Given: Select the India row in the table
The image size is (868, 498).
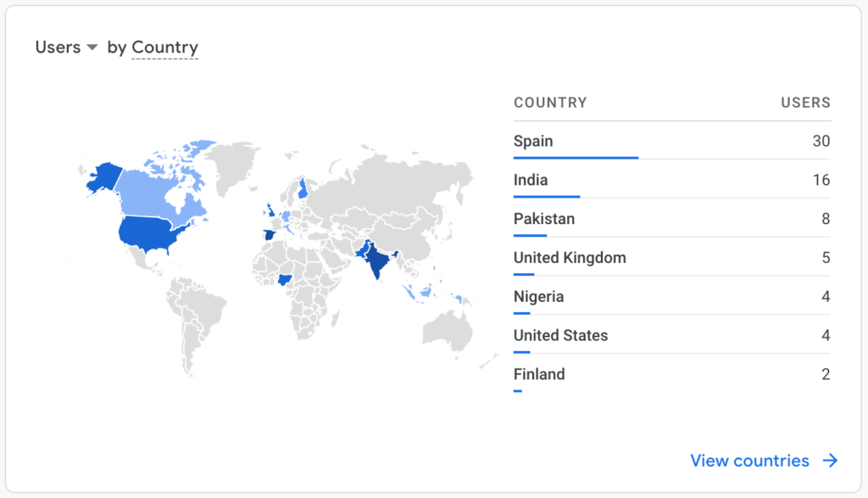Looking at the screenshot, I should 672,180.
